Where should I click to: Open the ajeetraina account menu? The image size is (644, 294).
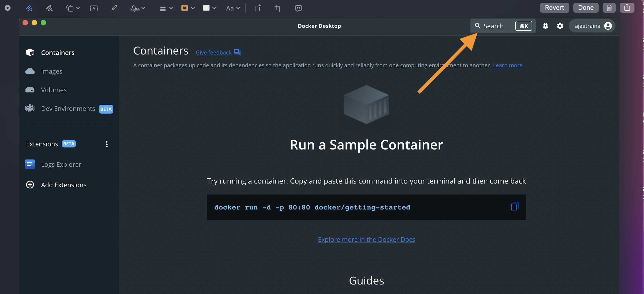[x=592, y=26]
